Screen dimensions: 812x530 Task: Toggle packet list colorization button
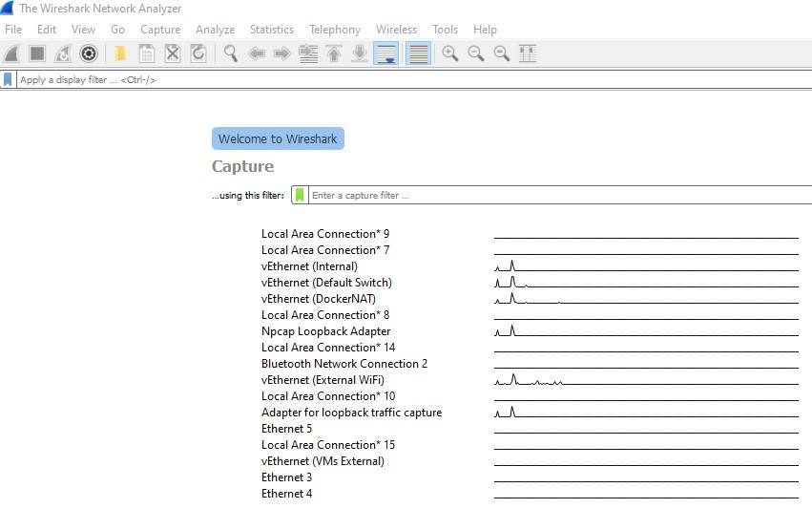coord(417,53)
